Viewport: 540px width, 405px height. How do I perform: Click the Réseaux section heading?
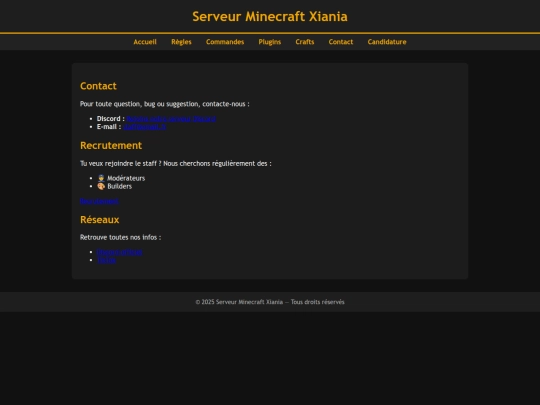100,219
